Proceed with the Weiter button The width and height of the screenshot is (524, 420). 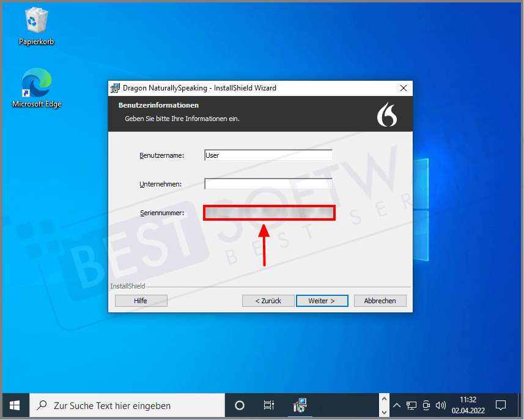[x=322, y=301]
